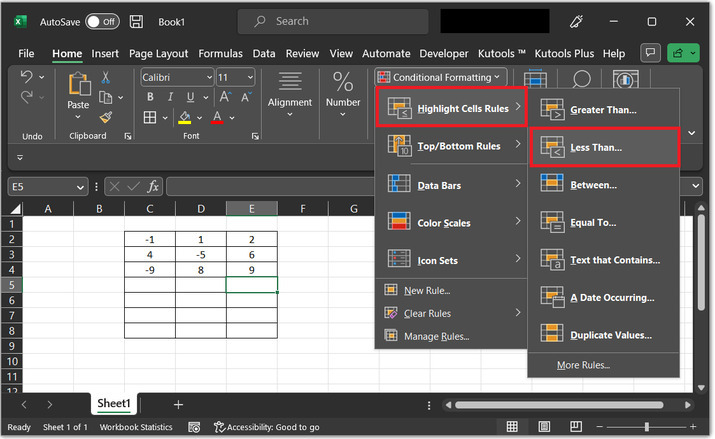Click the Undo arrow icon
Screen dimensions: 715x439
[x=27, y=78]
